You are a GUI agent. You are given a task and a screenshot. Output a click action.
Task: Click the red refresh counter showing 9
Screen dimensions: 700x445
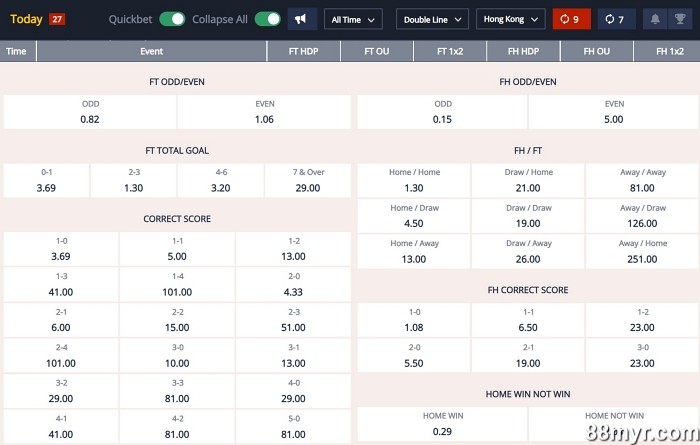coord(571,19)
